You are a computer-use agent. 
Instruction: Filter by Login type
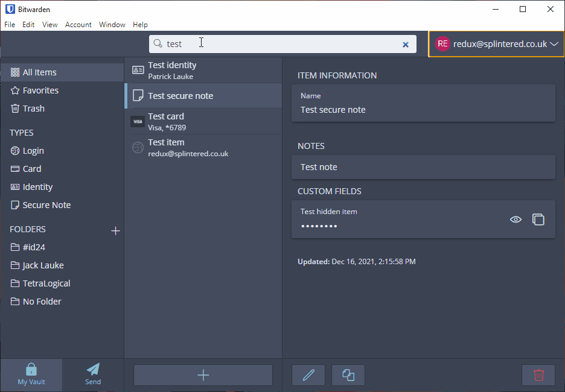(27, 150)
